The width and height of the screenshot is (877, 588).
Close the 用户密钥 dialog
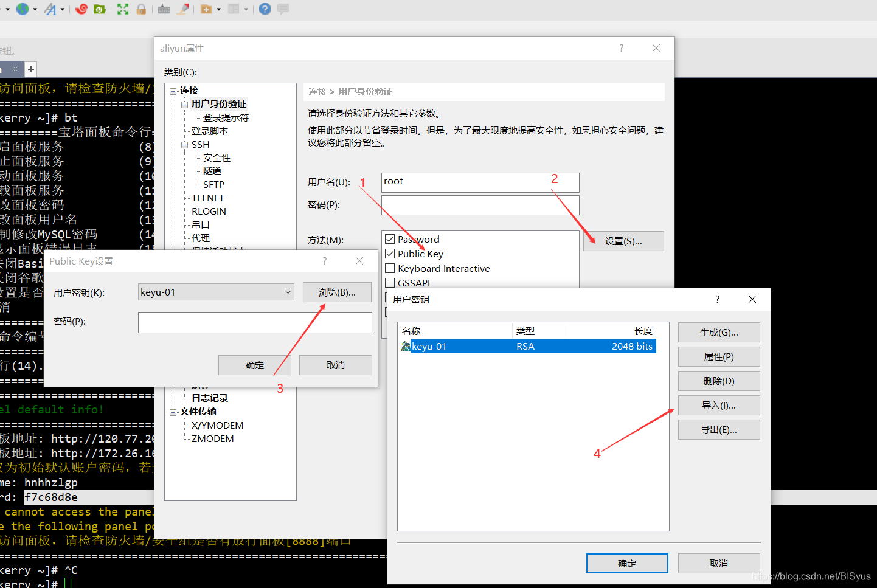tap(752, 299)
